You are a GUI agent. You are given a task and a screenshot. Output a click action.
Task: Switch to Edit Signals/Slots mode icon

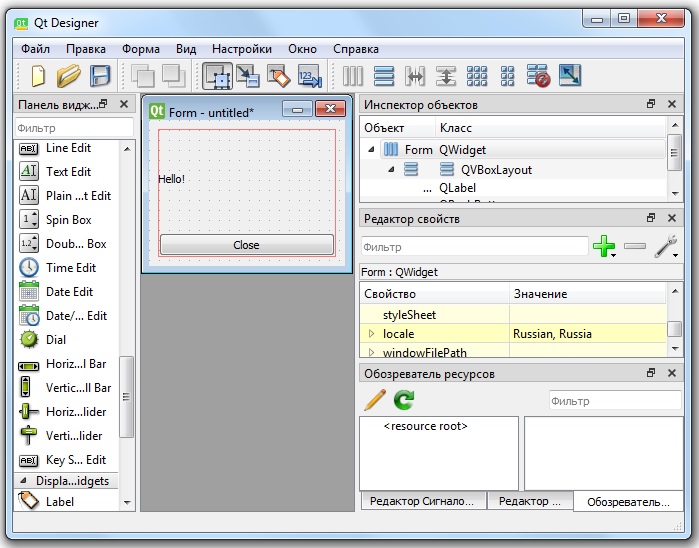[248, 76]
